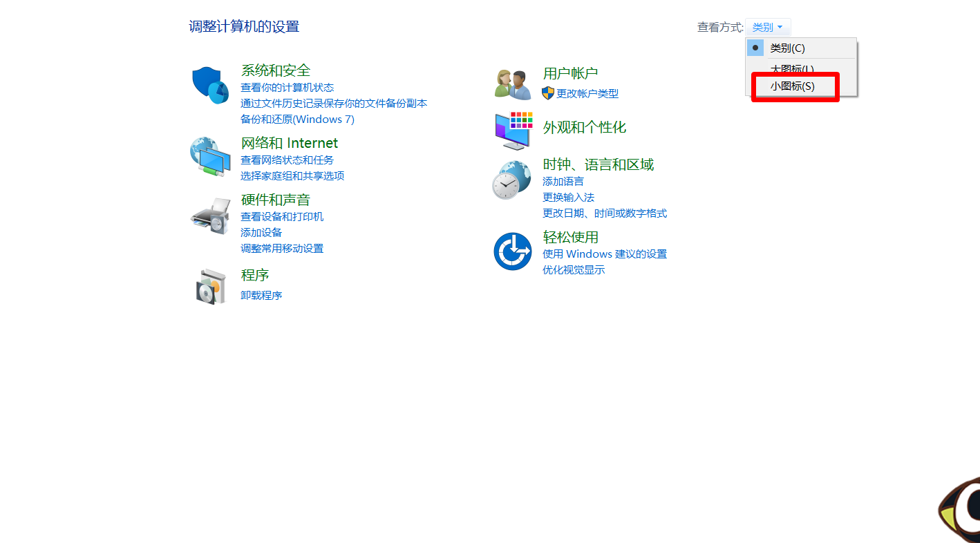Open 更改日期、时间或数字格式
Viewport: 980px width, 543px height.
pos(605,213)
